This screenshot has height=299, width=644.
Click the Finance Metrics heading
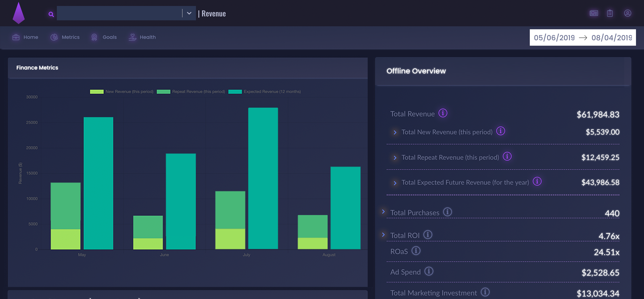pyautogui.click(x=37, y=68)
